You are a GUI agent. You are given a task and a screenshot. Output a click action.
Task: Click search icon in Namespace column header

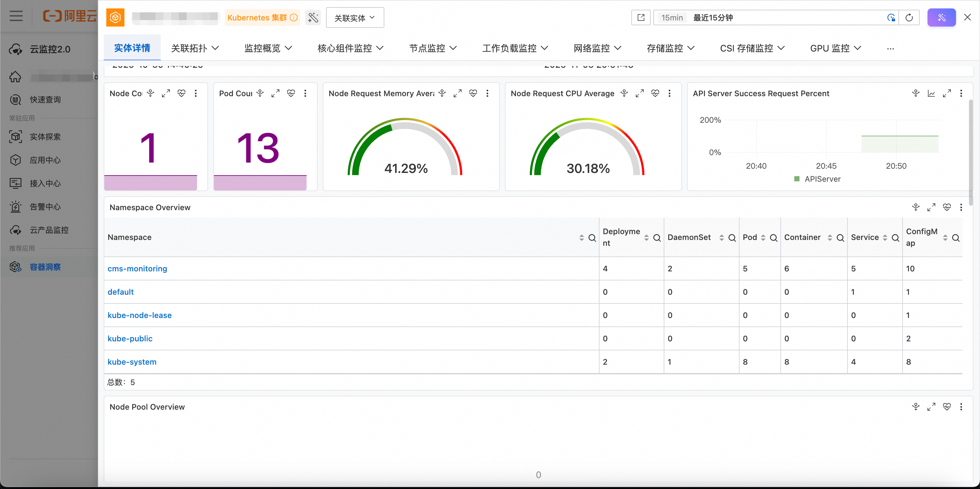(592, 238)
